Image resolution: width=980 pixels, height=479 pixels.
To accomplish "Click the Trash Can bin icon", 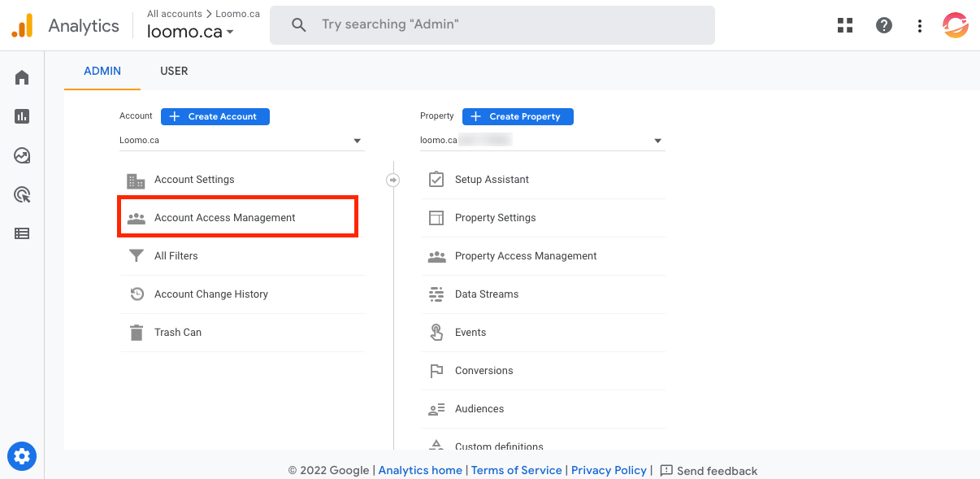I will [x=137, y=333].
